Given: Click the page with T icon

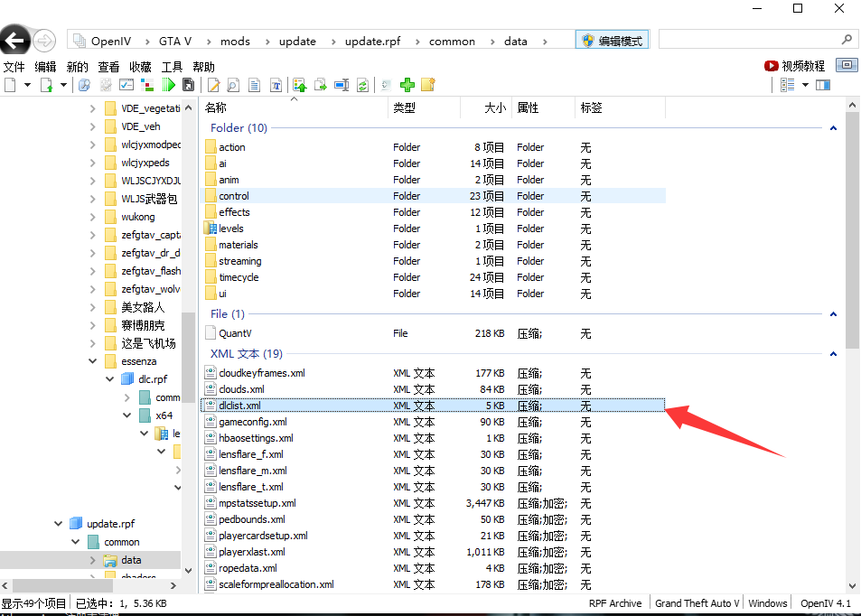Looking at the screenshot, I should pos(276,85).
